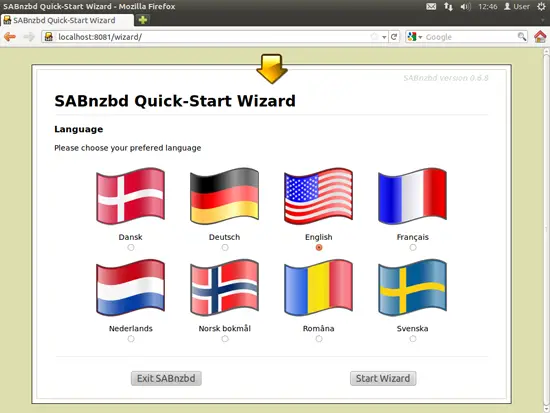Click the English language label
The width and height of the screenshot is (550, 413).
pyautogui.click(x=318, y=237)
